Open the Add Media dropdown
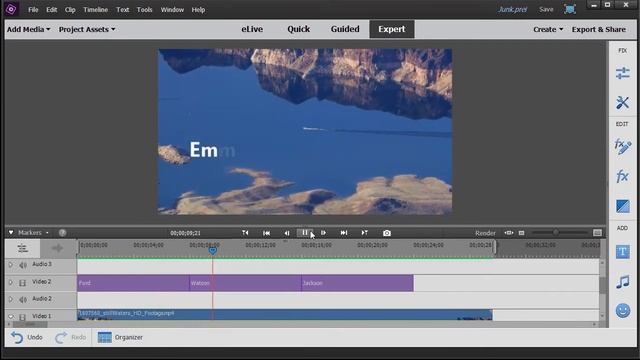Viewport: 640px width, 360px height. pos(28,29)
